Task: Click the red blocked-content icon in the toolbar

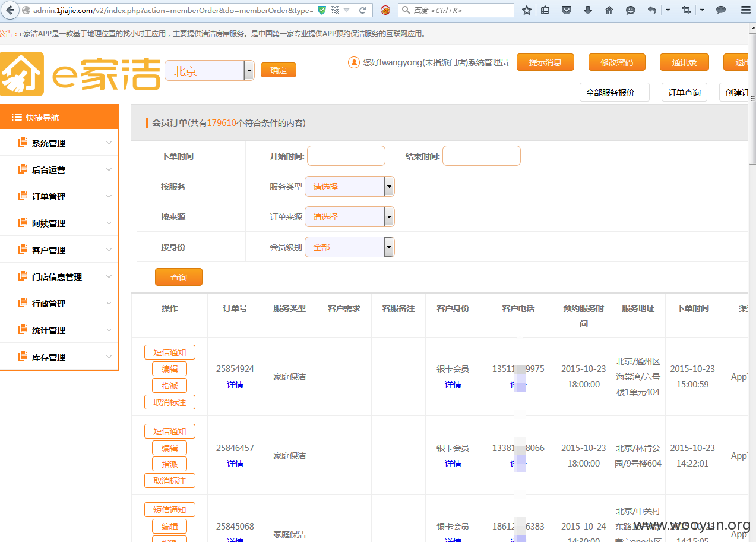Action: tap(385, 10)
